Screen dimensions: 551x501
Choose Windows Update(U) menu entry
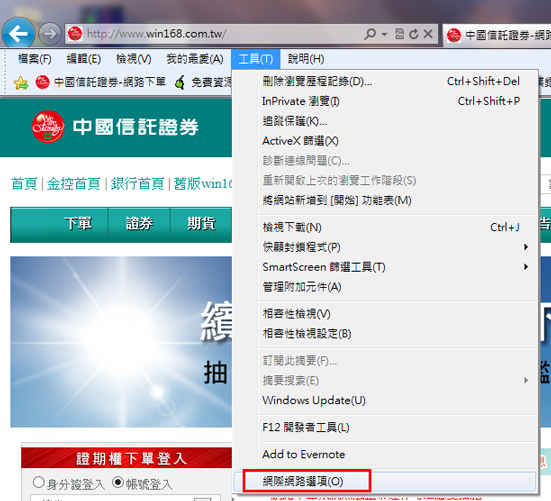pos(385,400)
